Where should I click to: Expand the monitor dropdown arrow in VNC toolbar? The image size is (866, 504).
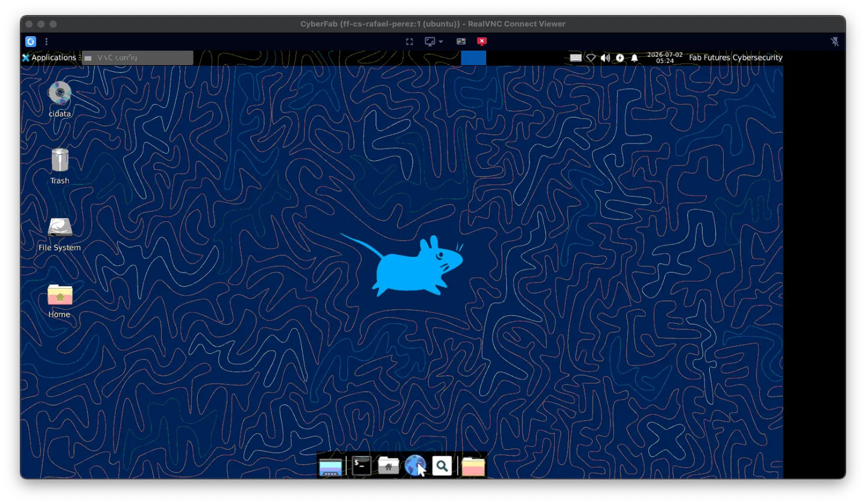441,42
